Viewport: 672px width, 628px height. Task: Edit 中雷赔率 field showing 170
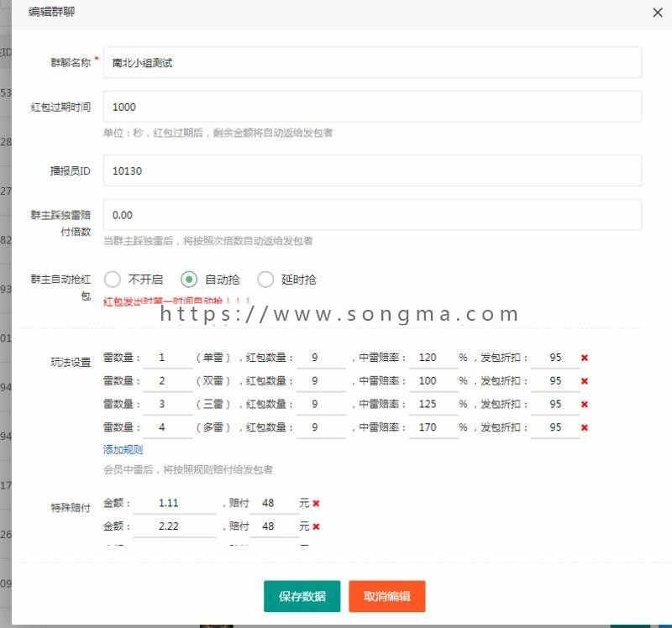pos(433,427)
